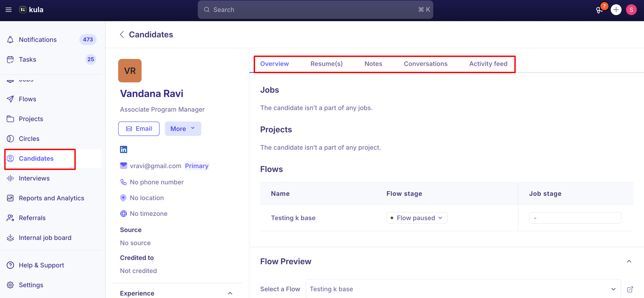
Task: Switch to the Resume(s) tab
Action: [326, 64]
